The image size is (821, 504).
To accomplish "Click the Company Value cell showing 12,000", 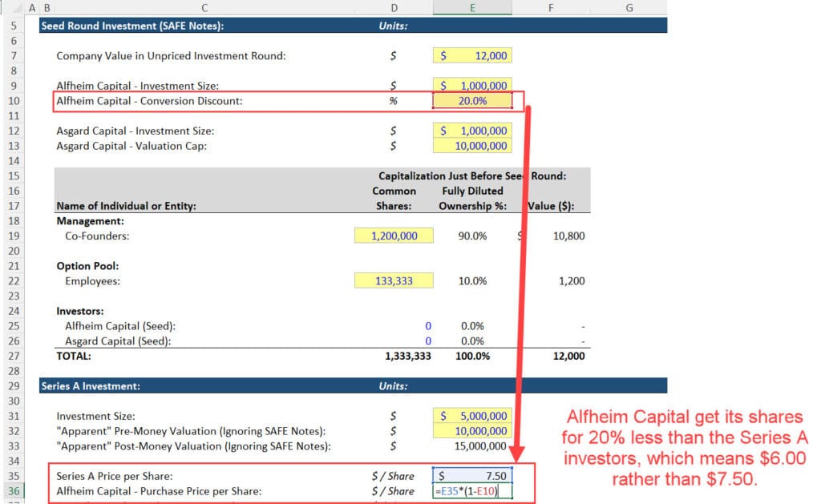I will click(472, 56).
